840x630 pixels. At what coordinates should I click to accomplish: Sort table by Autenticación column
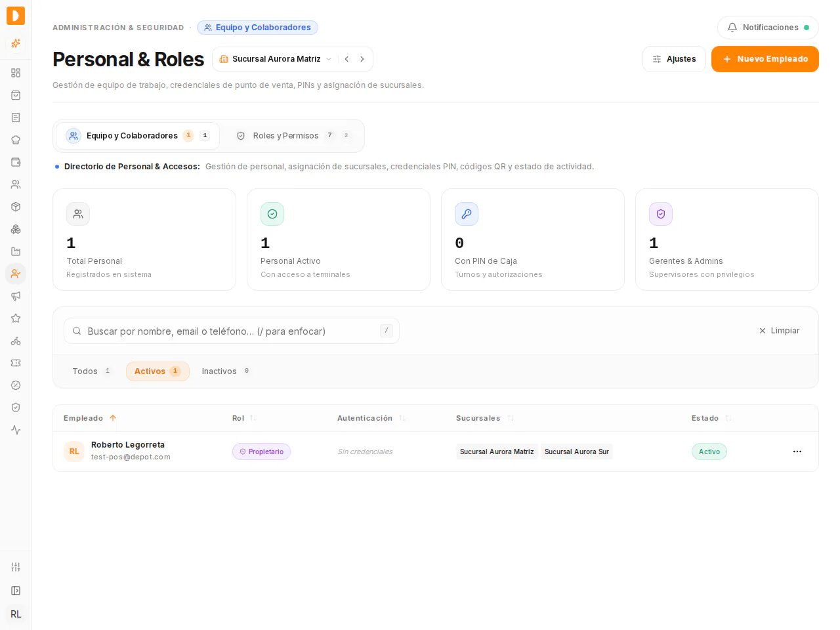[371, 418]
